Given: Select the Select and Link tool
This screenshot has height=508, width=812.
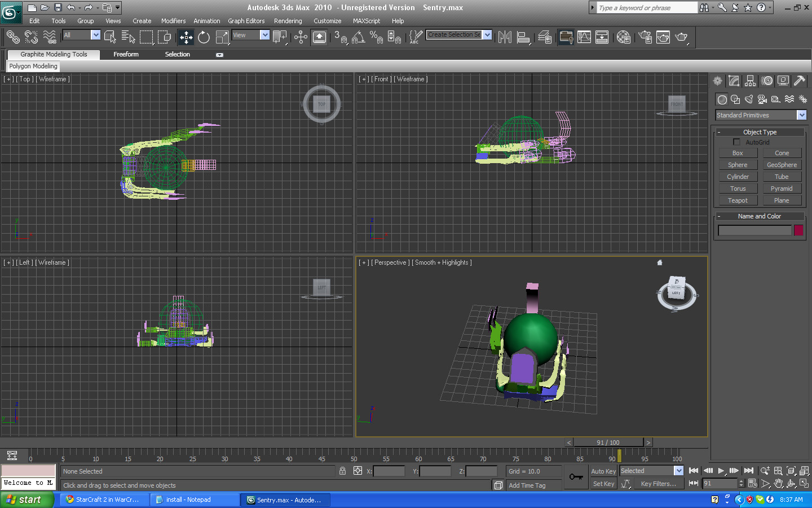Looking at the screenshot, I should click(12, 37).
